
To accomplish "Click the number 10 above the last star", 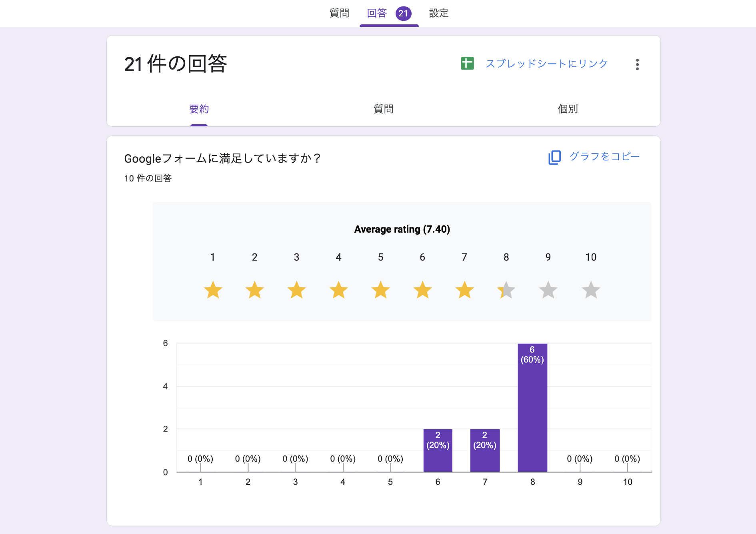I will [x=591, y=257].
